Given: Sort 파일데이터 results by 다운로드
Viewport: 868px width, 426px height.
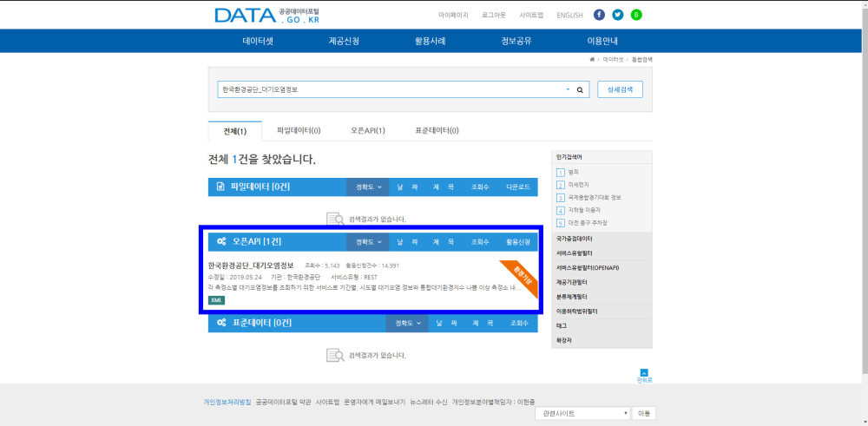Looking at the screenshot, I should (517, 187).
